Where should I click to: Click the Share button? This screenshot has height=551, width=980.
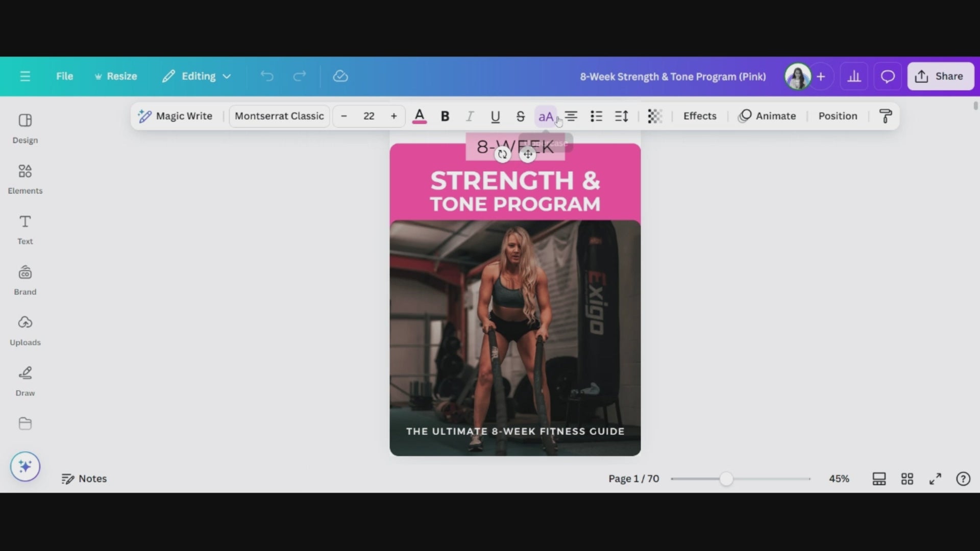940,77
